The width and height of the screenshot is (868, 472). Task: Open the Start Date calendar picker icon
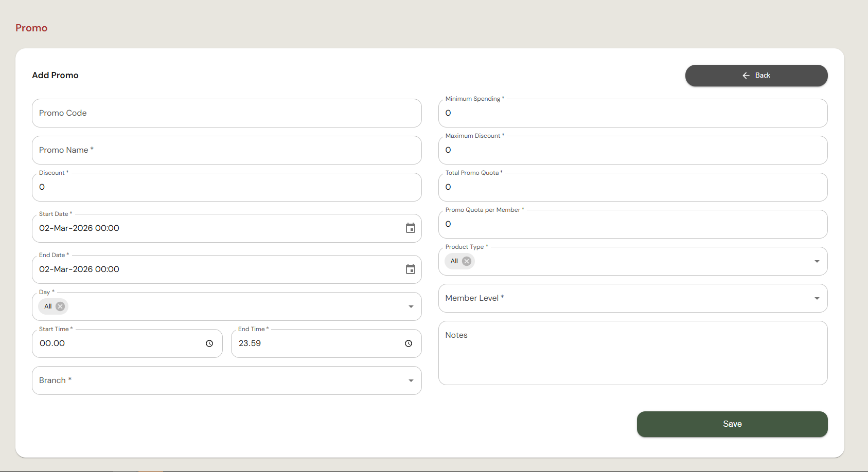tap(411, 228)
